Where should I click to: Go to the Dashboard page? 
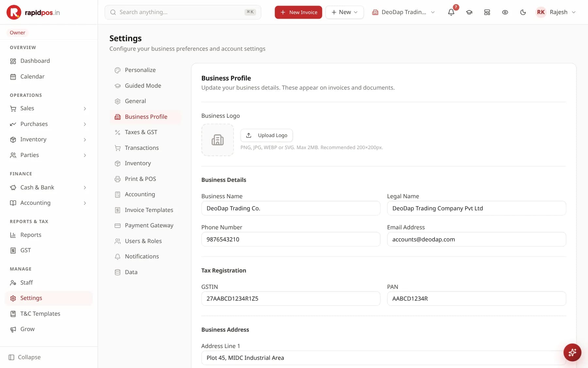(x=49, y=61)
